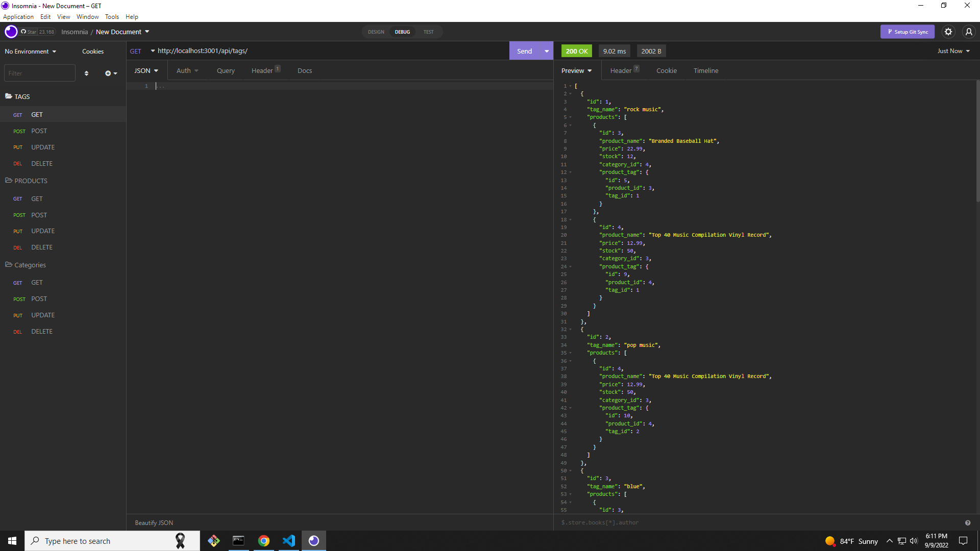Launch Chrome from the taskbar
Image resolution: width=980 pixels, height=551 pixels.
point(263,540)
